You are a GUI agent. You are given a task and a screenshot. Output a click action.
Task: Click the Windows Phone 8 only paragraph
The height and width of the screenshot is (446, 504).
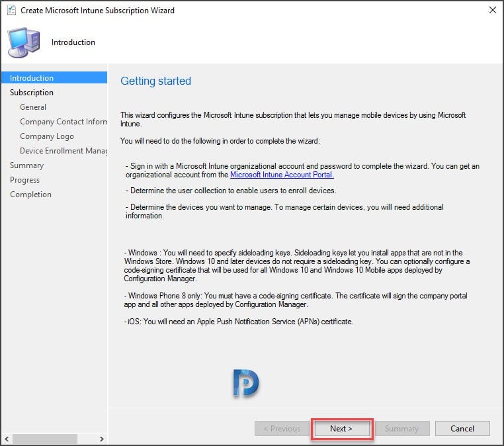296,300
